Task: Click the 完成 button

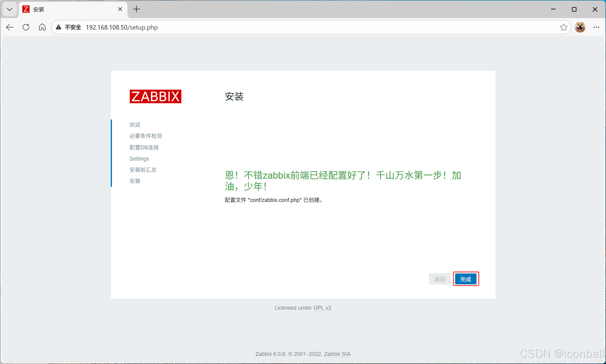Action: point(466,279)
